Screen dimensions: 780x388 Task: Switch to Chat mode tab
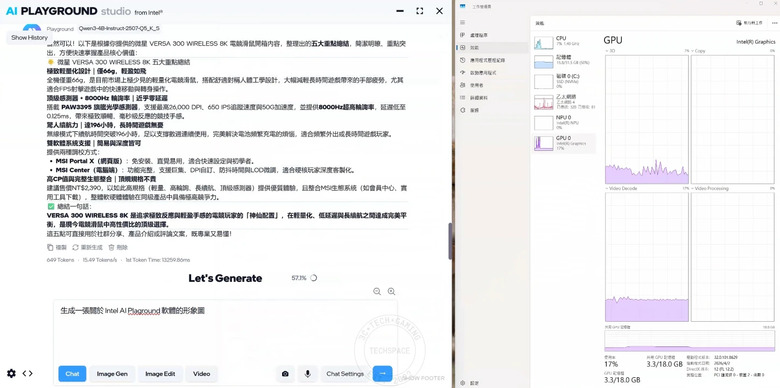click(72, 374)
